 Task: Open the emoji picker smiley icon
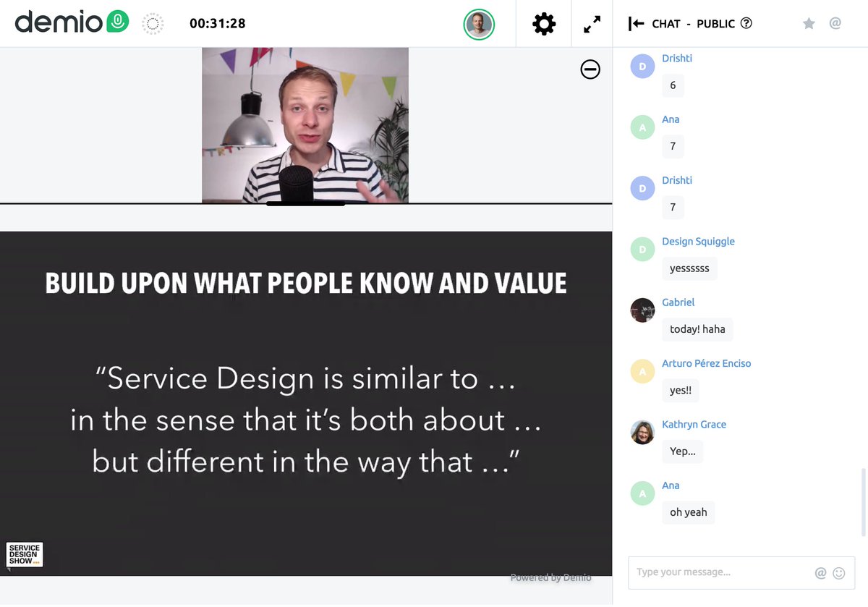[x=839, y=573]
